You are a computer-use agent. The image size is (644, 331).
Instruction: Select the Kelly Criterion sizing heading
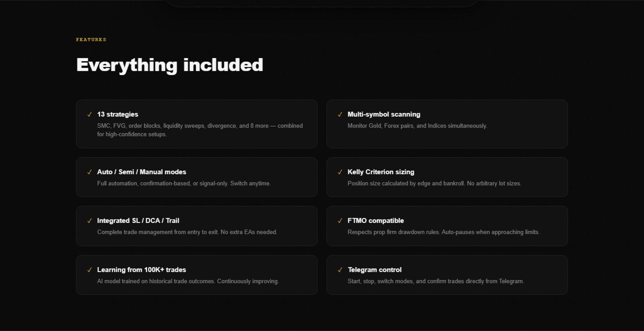381,172
